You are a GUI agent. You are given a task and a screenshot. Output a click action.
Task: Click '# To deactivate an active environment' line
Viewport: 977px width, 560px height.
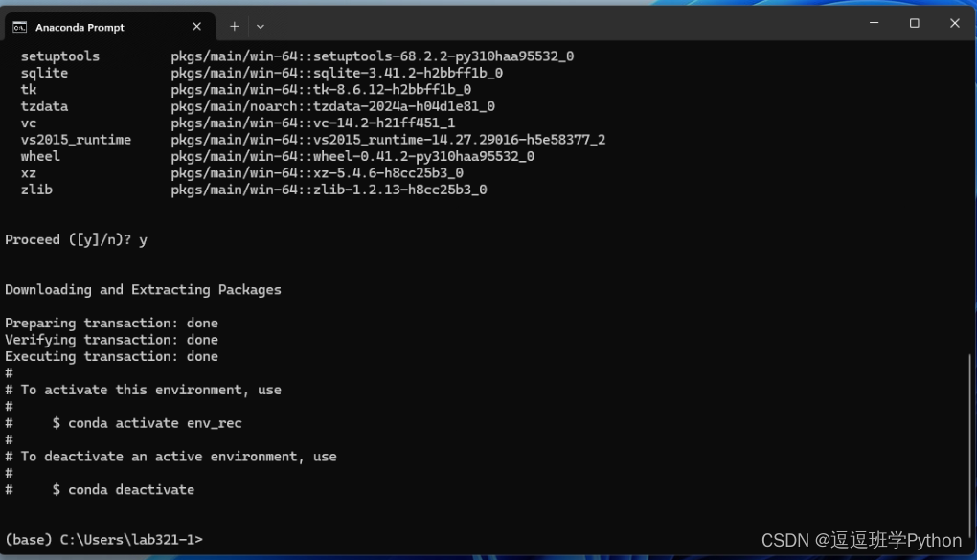170,457
